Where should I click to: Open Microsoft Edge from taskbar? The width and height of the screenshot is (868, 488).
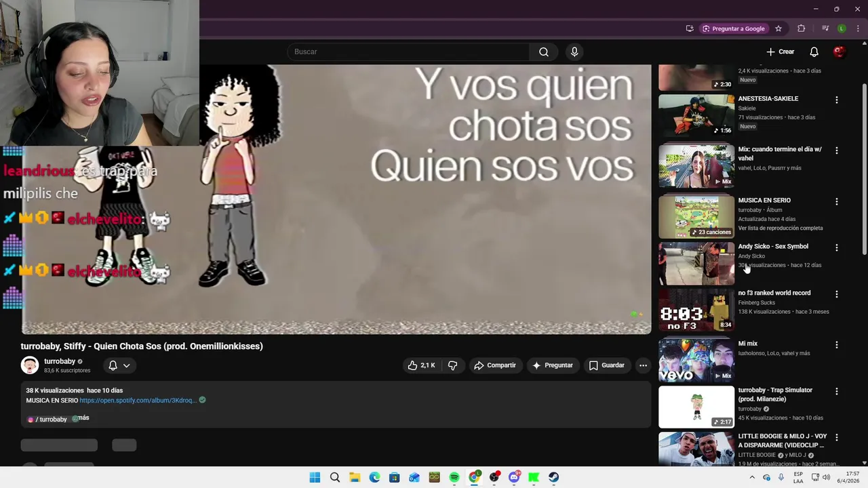tap(374, 477)
